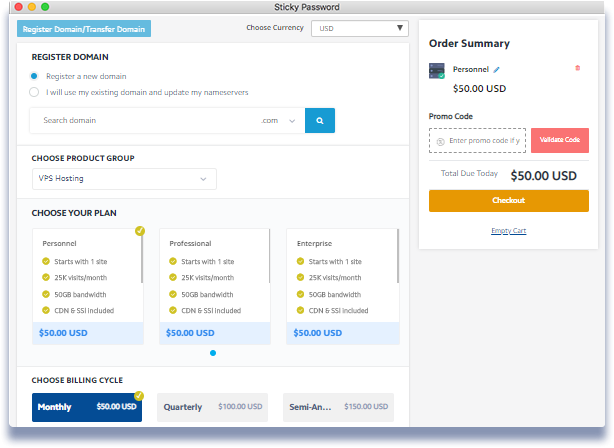Delete Personnel item with red trash icon

click(577, 68)
